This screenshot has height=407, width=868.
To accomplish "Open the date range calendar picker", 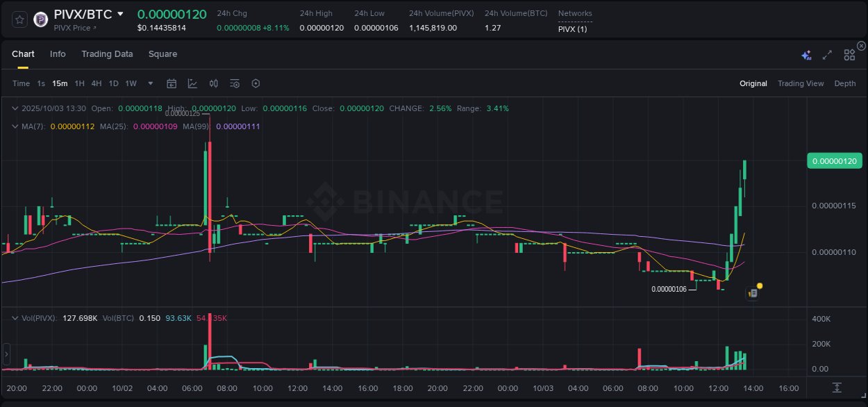I will point(172,83).
